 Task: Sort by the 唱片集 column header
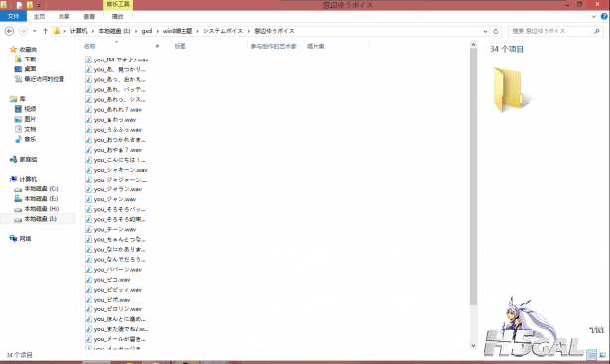(x=315, y=46)
